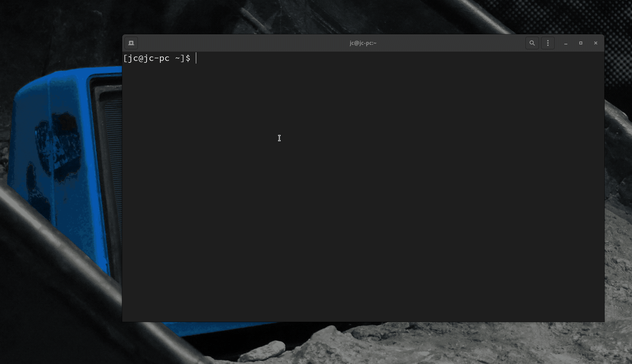Viewport: 632px width, 364px height.
Task: Minimize the terminal window
Action: (566, 43)
